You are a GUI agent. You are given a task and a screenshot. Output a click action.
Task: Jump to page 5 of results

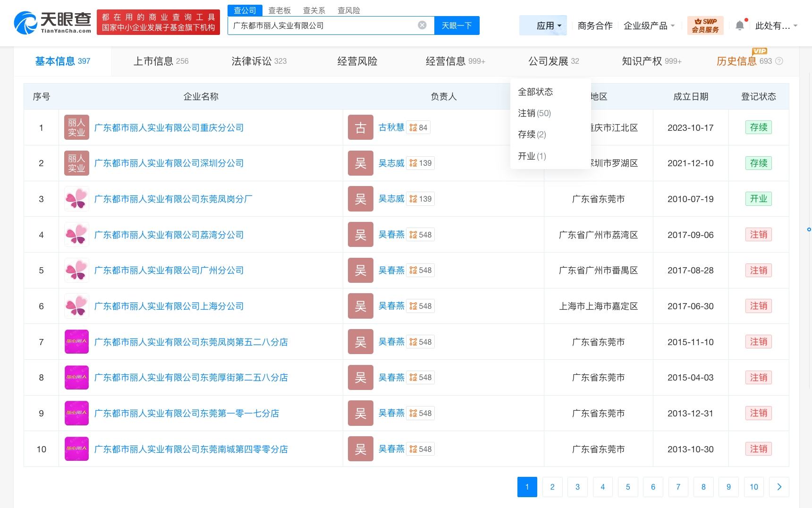coord(628,487)
